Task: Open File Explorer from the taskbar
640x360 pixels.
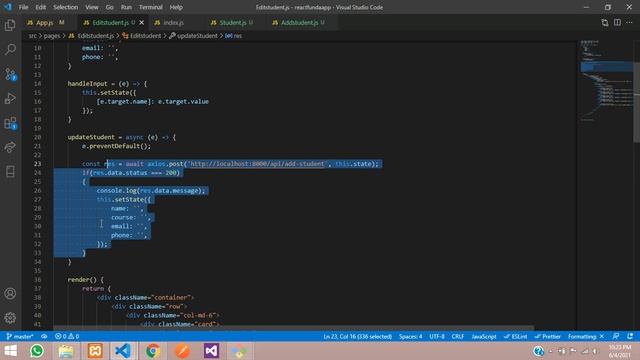Action: tap(66, 351)
